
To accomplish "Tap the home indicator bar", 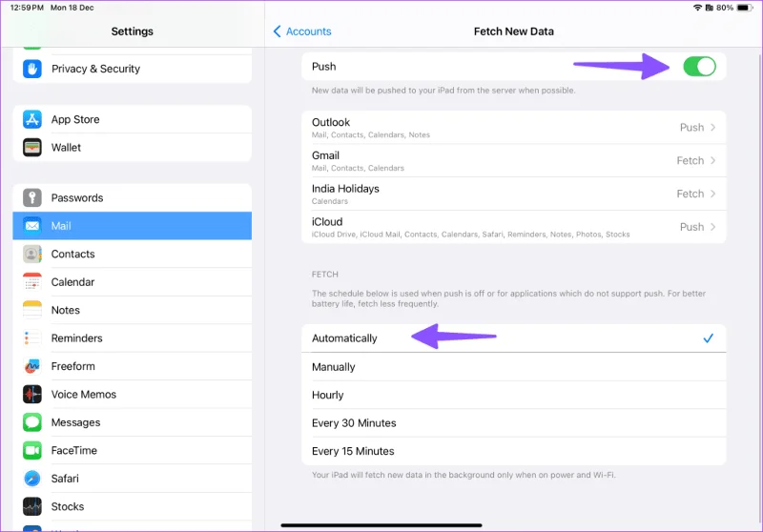I will pos(381,525).
